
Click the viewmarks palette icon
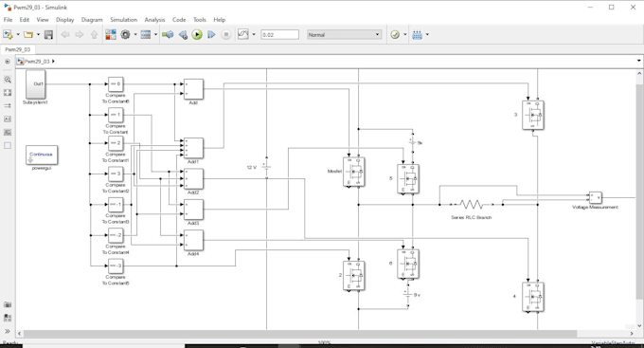point(8,318)
